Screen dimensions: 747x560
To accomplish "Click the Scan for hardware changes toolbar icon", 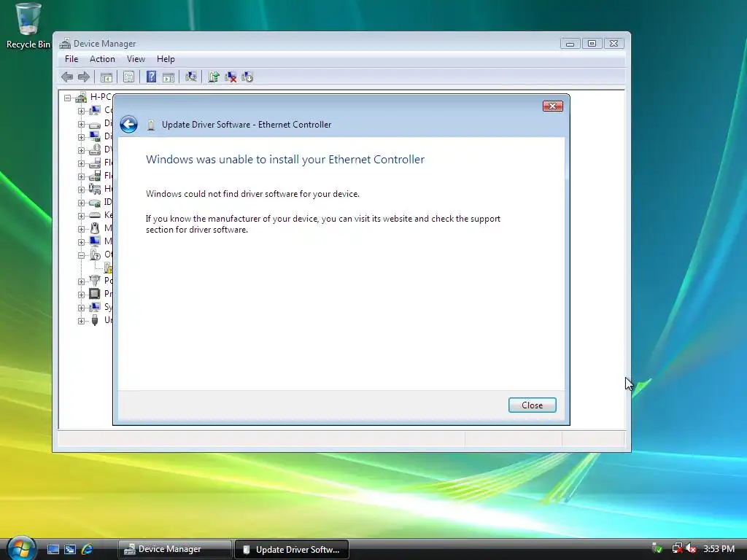I will (x=190, y=77).
